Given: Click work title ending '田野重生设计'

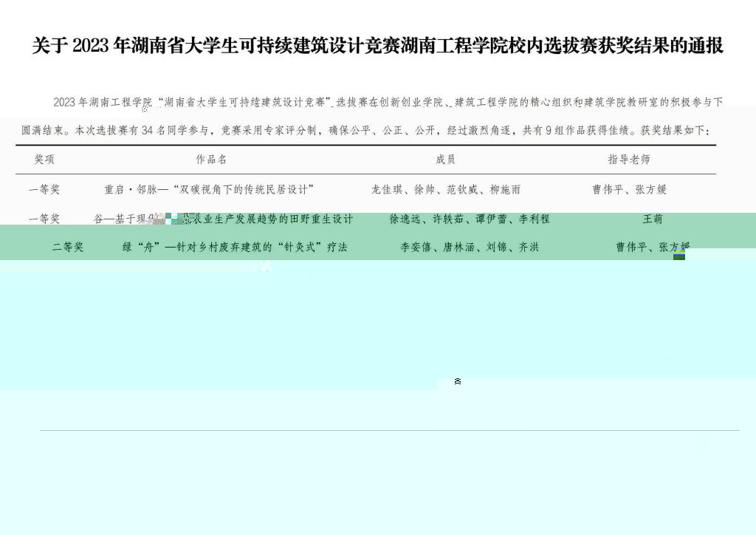Looking at the screenshot, I should (x=223, y=219).
